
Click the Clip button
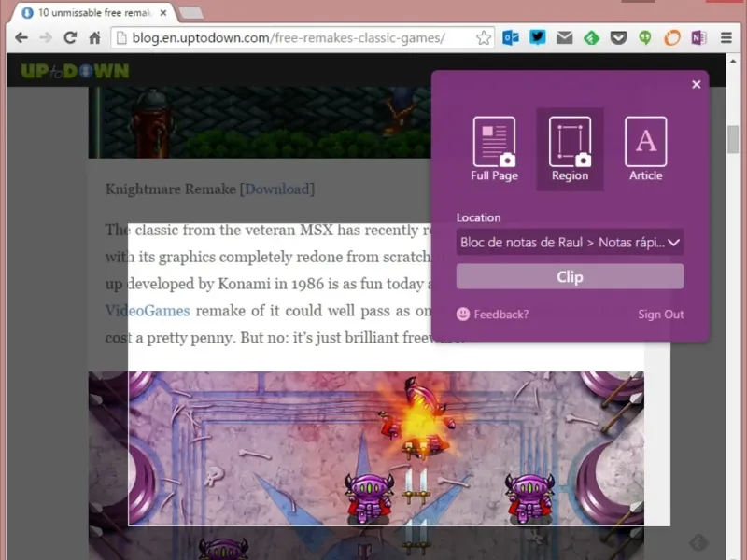pos(570,276)
